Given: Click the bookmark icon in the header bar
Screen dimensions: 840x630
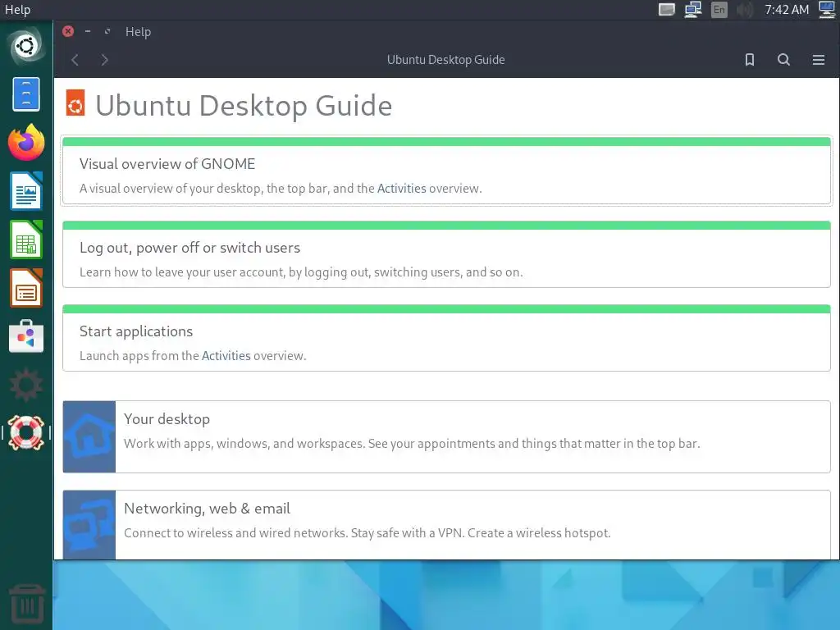Looking at the screenshot, I should pyautogui.click(x=750, y=59).
